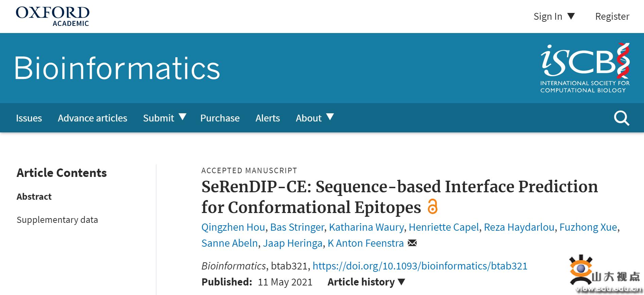Click the orange open access icon
This screenshot has width=644, height=295.
pos(433,207)
